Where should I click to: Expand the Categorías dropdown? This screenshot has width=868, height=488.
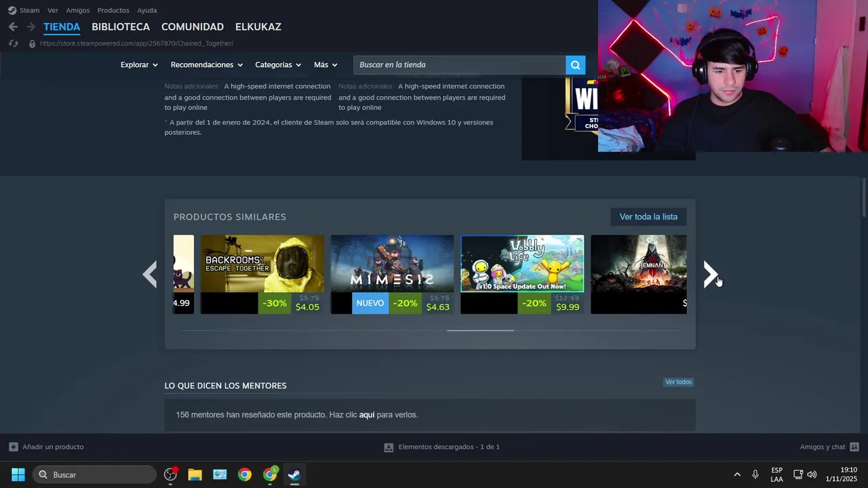pos(278,65)
